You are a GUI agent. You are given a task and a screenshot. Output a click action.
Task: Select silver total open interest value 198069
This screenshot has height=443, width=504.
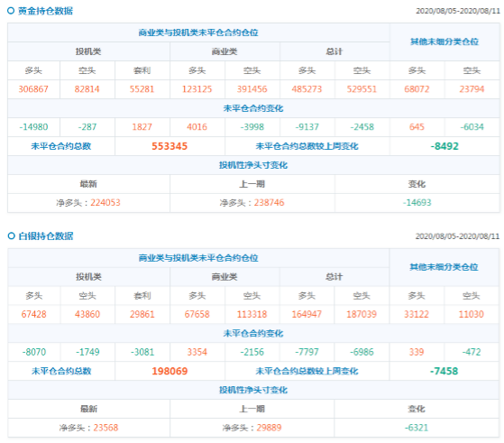click(x=170, y=371)
